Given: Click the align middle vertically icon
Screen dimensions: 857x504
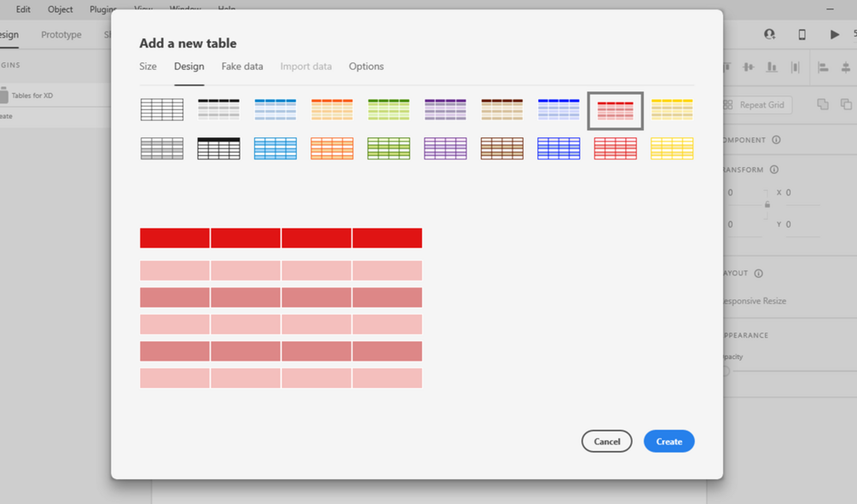Looking at the screenshot, I should [749, 67].
